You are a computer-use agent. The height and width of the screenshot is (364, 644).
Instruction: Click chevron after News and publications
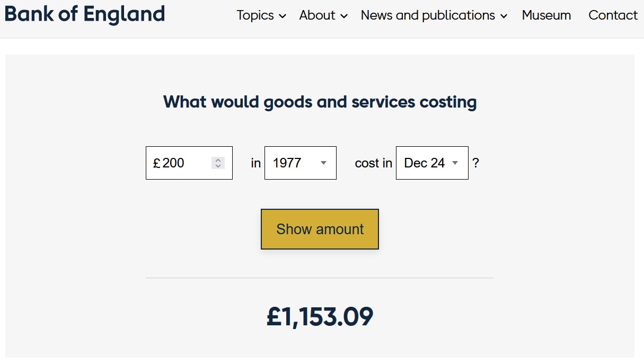click(x=504, y=16)
